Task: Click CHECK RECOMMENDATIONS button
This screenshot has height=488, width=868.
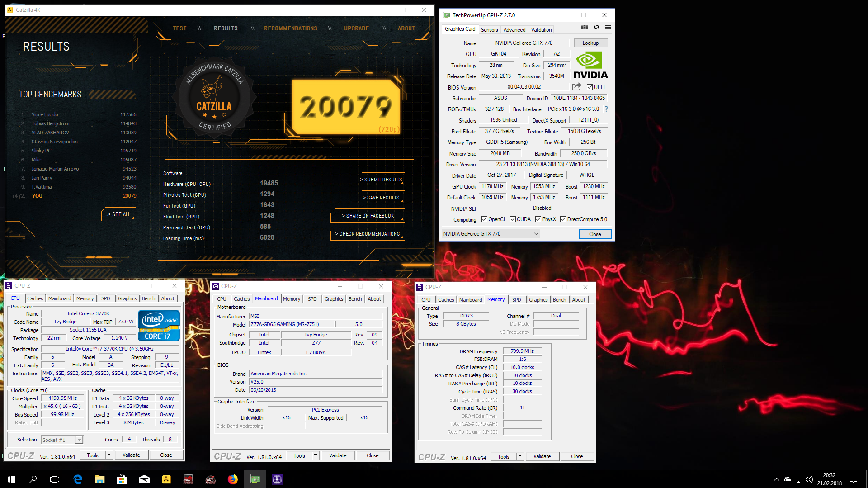Action: pyautogui.click(x=368, y=234)
